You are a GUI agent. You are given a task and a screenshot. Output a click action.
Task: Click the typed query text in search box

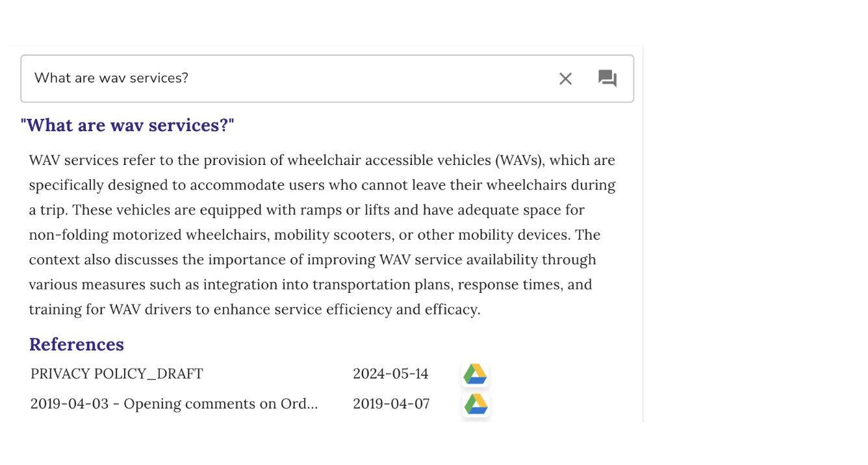[111, 79]
